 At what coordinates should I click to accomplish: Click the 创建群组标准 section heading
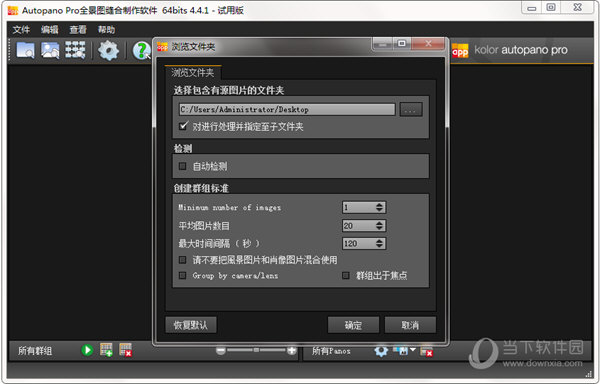coord(201,188)
